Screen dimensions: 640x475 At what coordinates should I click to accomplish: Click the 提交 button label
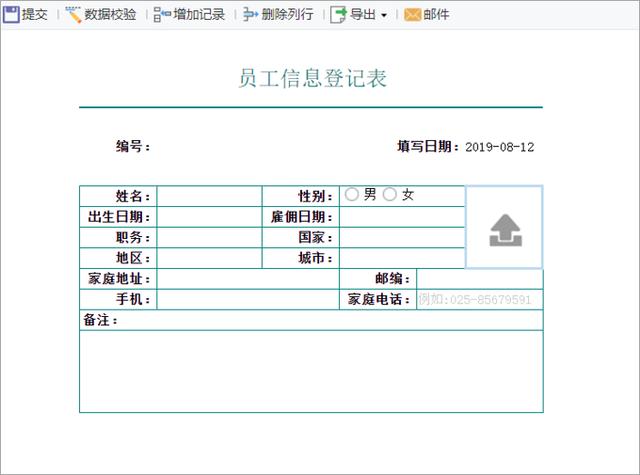(35, 15)
